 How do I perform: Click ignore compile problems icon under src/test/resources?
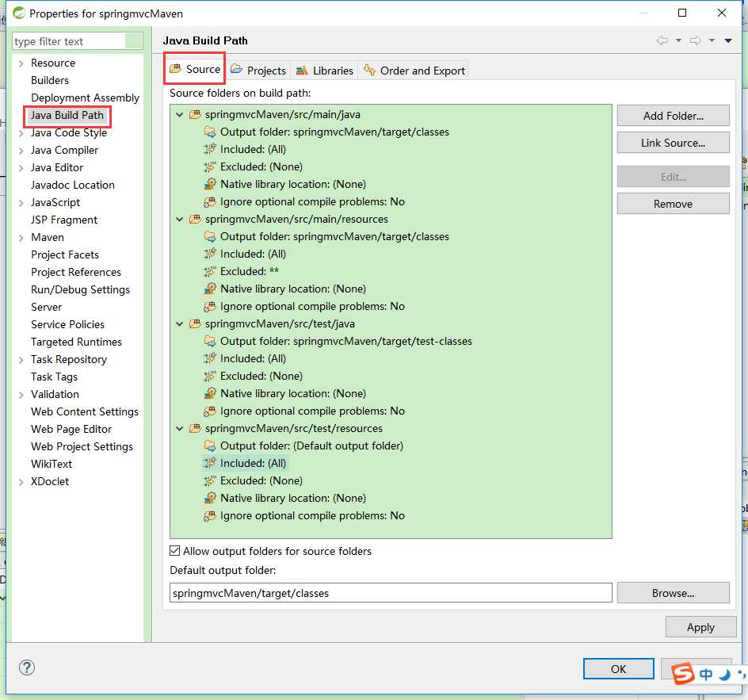(210, 515)
